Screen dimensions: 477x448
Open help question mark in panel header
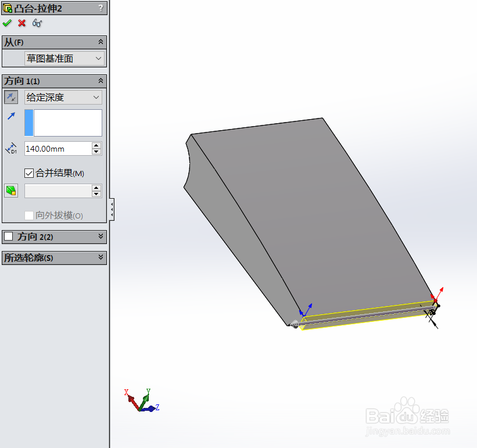[x=101, y=8]
